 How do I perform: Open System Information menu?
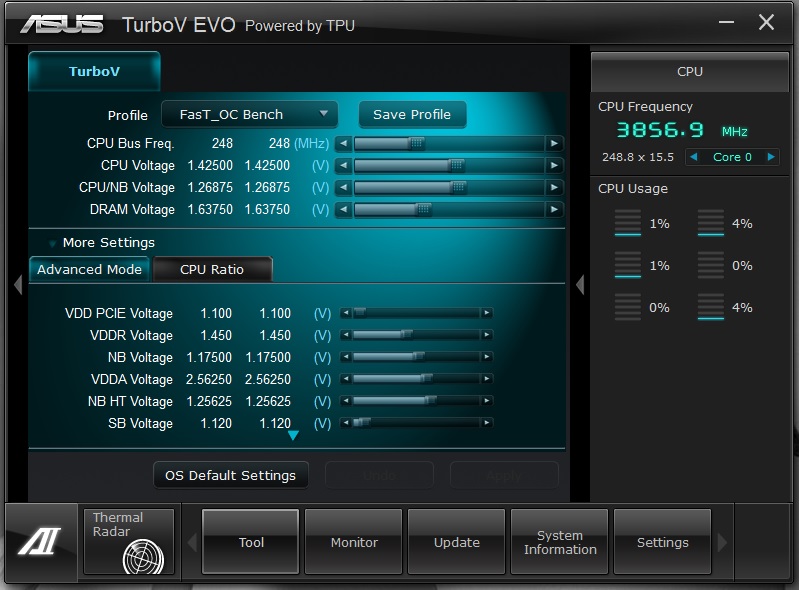[x=560, y=542]
